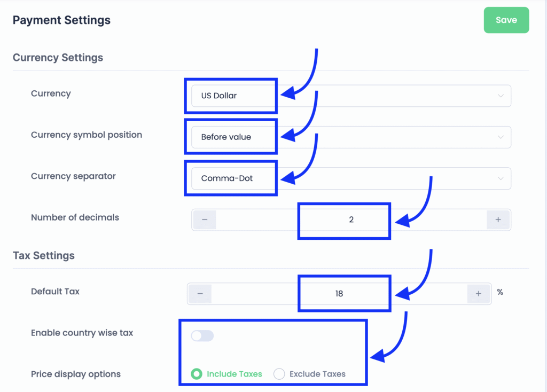This screenshot has height=392, width=547.
Task: Increase number of decimals with plus button
Action: point(498,220)
